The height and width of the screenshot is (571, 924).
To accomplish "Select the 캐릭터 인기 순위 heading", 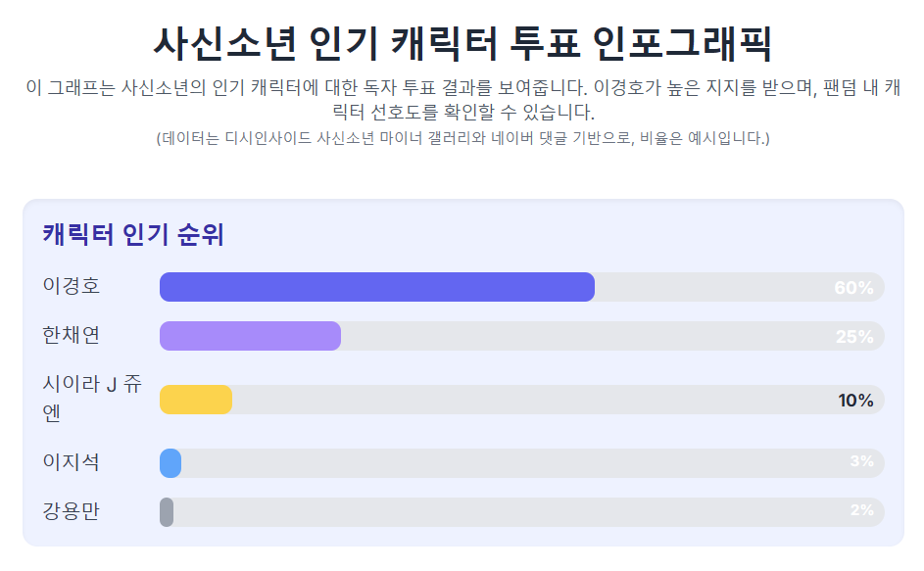I will coord(133,235).
